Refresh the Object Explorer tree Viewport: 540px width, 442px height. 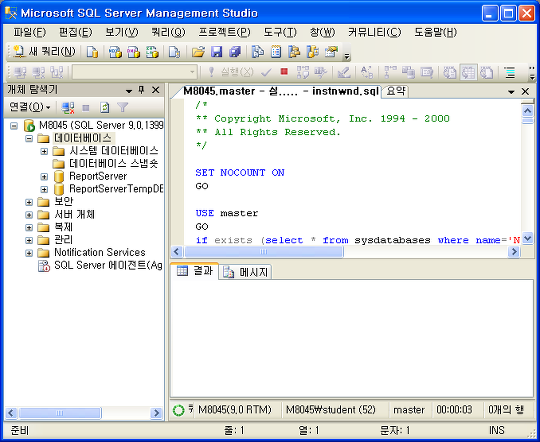coord(104,108)
